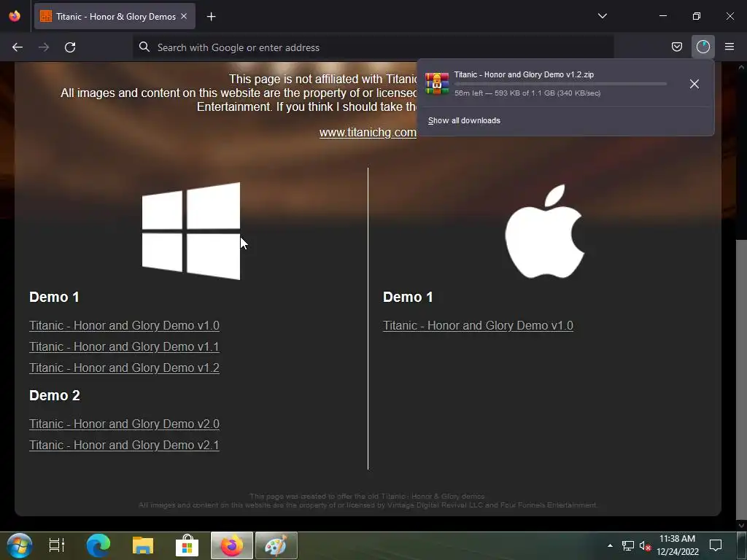747x560 pixels.
Task: Open the Windows Start menu
Action: (x=20, y=545)
